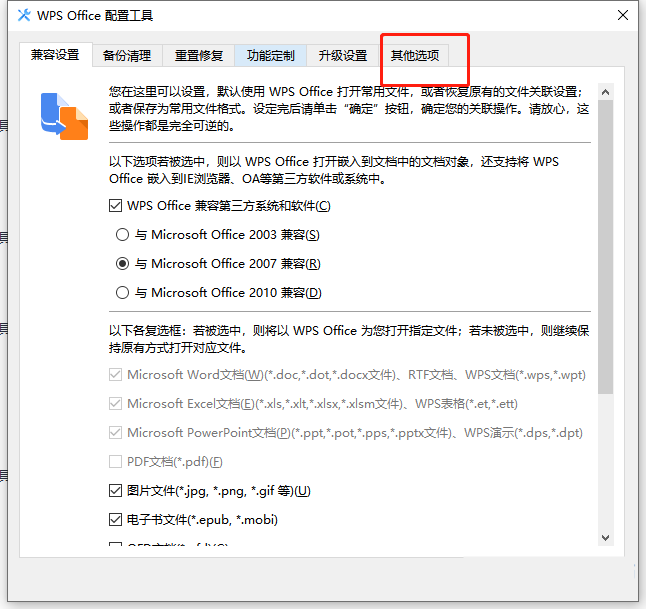Uncheck the 电子书文件 (*.epub, *.mobi) checkbox
The width and height of the screenshot is (646, 609).
click(116, 520)
